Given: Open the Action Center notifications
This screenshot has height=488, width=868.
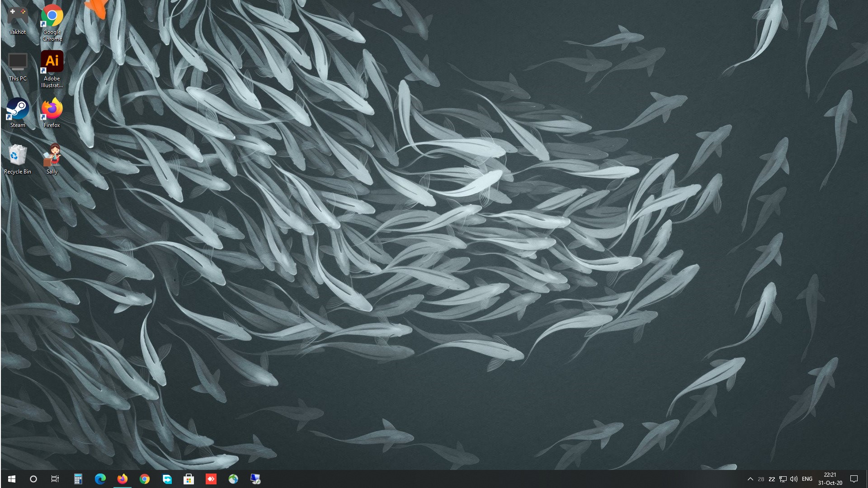Looking at the screenshot, I should [854, 479].
